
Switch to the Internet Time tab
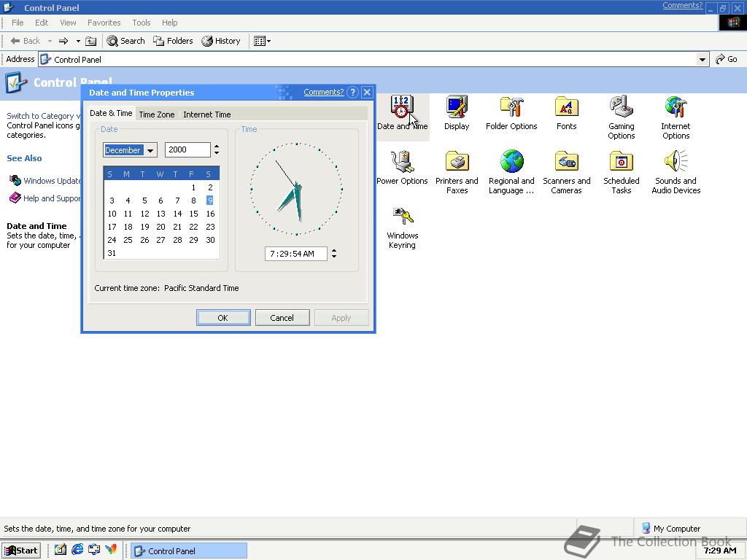point(206,114)
